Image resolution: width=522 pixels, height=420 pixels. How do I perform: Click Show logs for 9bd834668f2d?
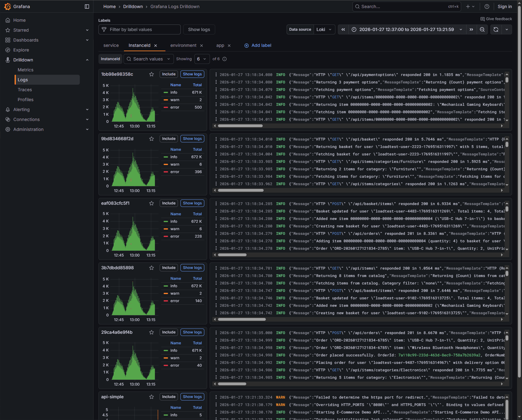tap(192, 139)
